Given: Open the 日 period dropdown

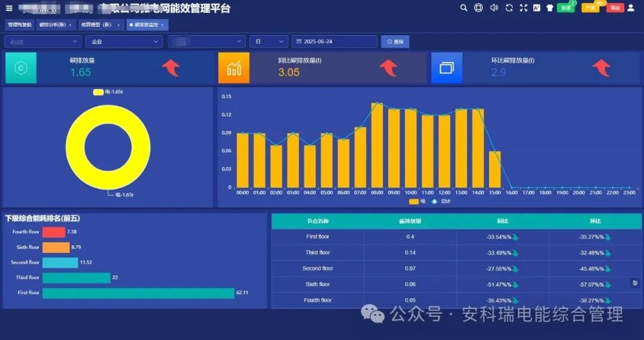Looking at the screenshot, I should pos(268,42).
